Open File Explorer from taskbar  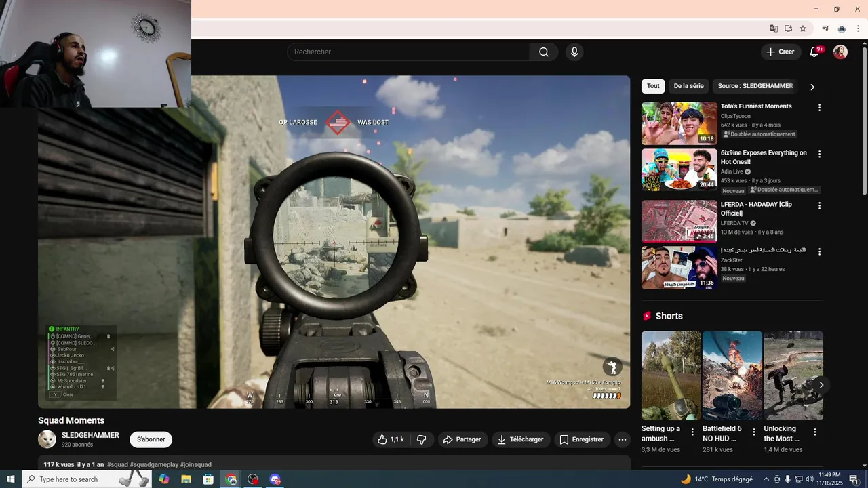[186, 479]
